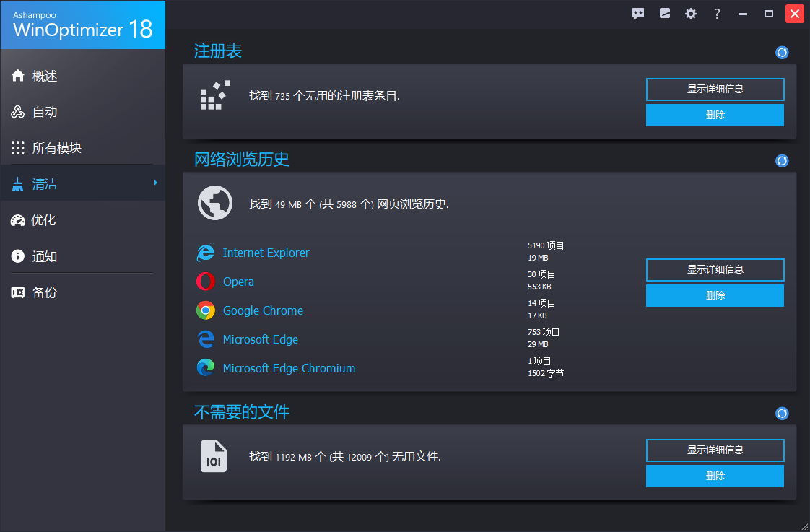Click the globe browsing history icon
This screenshot has height=532, width=810.
click(x=215, y=203)
